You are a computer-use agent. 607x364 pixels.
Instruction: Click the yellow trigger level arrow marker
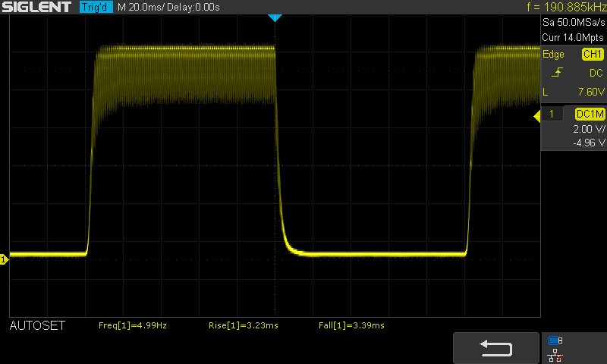tap(537, 116)
